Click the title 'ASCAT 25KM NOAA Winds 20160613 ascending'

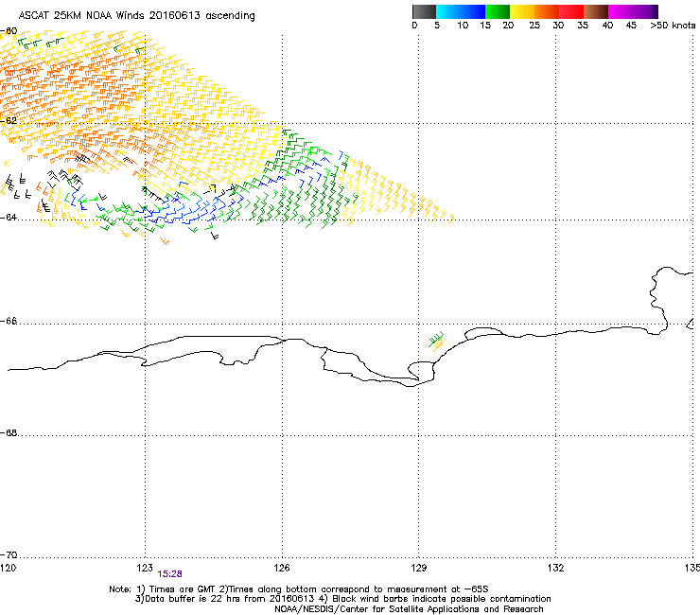pyautogui.click(x=136, y=16)
